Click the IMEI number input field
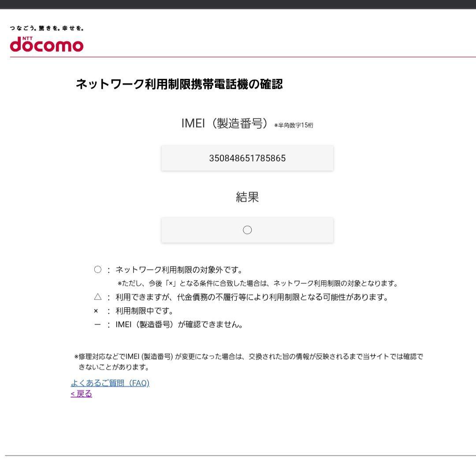Screen dimensions: 476x468 point(247,158)
